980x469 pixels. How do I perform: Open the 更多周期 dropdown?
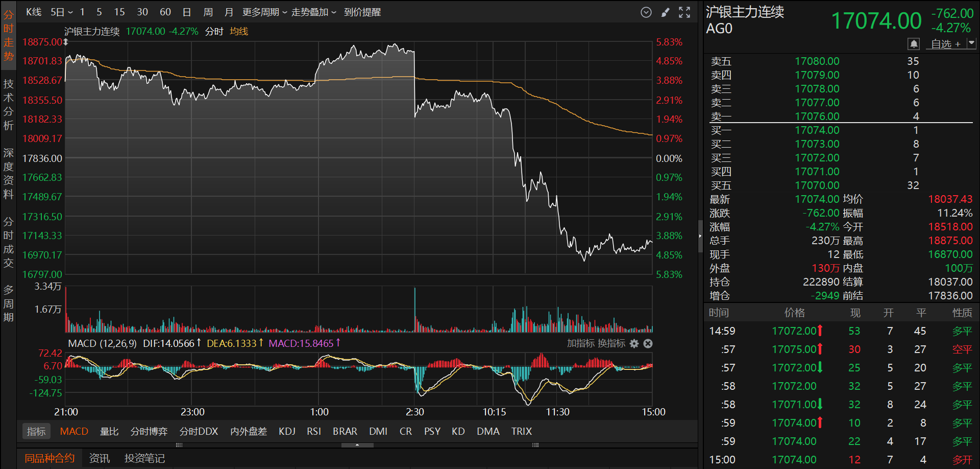(265, 12)
